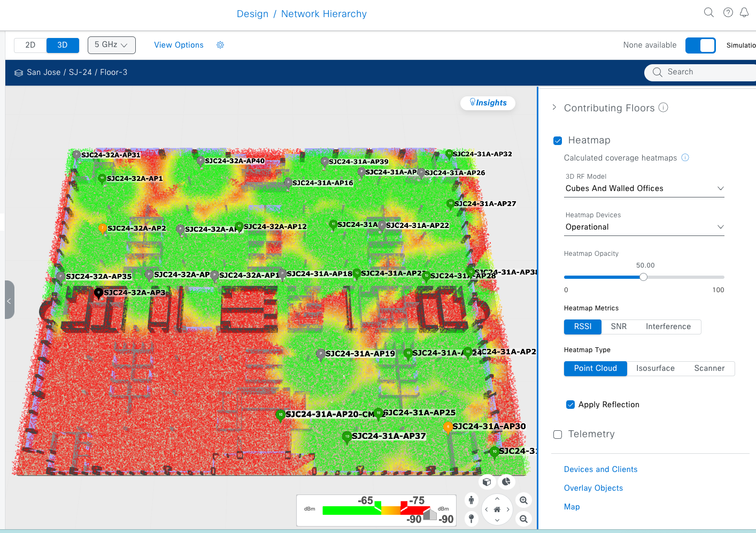This screenshot has height=533, width=756.
Task: Expand the Contributing Floors section
Action: click(x=554, y=107)
